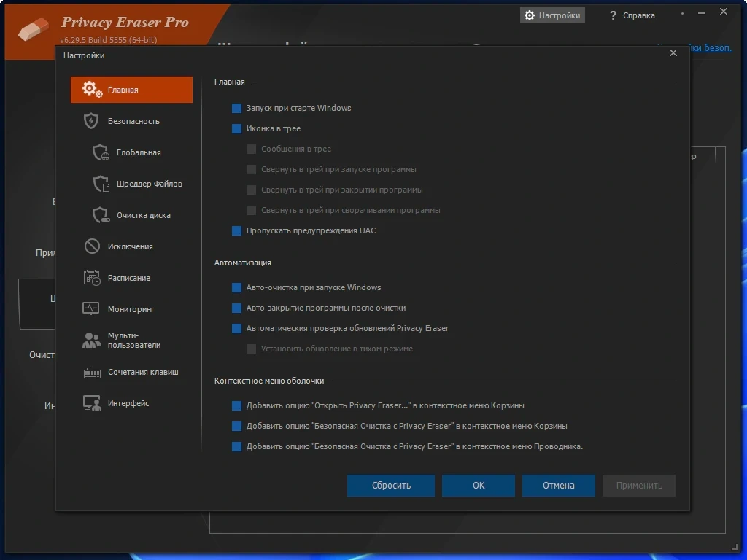
Task: Toggle Безопасная Очистка in Корзины menu option
Action: coord(236,426)
